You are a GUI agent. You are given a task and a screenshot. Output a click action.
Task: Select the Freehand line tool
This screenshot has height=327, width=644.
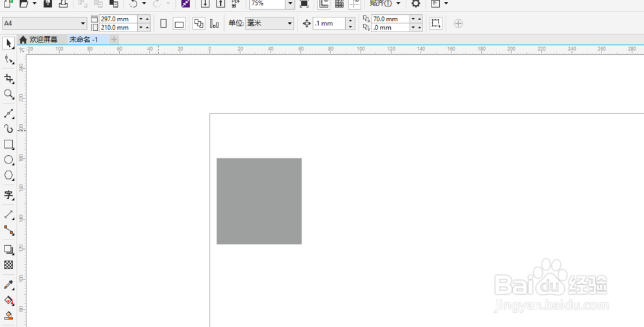pos(8,113)
